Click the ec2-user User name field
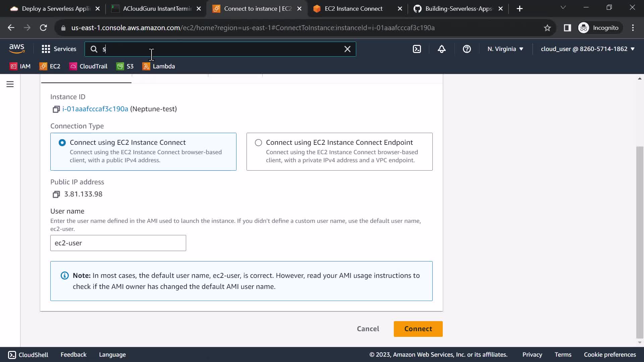Viewport: 644px width, 362px height. pyautogui.click(x=118, y=243)
